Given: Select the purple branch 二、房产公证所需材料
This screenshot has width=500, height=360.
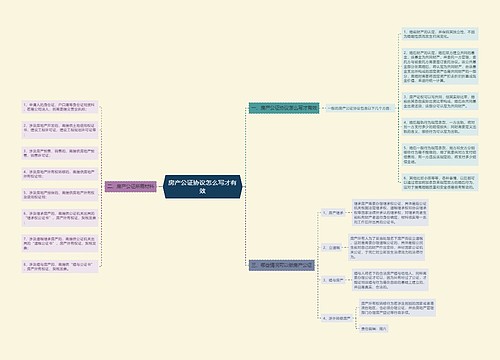Looking at the screenshot, I should tap(131, 187).
